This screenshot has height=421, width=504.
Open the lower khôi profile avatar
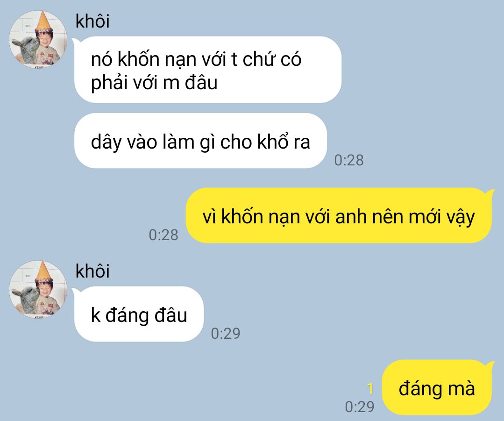point(38,289)
